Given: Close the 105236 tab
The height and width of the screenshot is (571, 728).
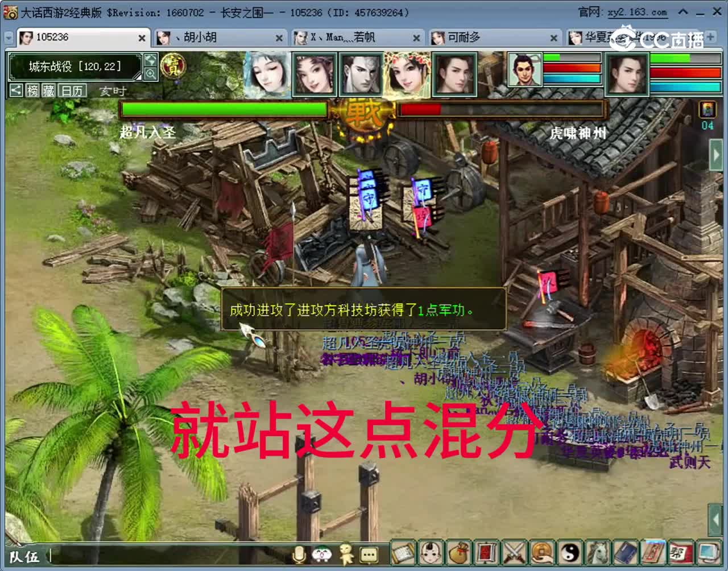Looking at the screenshot, I should (x=142, y=38).
